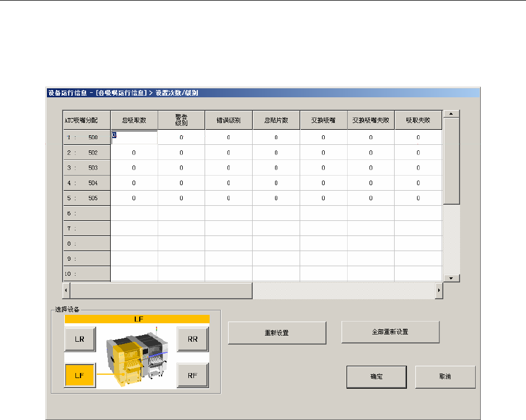Confirm with the 确定 button
Screen dimensions: 526x420
click(x=376, y=377)
